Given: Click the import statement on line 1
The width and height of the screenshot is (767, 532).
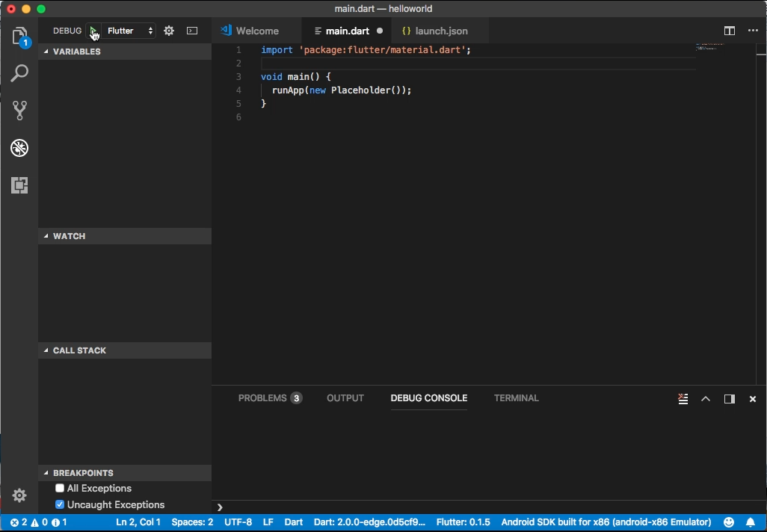Looking at the screenshot, I should [x=366, y=50].
